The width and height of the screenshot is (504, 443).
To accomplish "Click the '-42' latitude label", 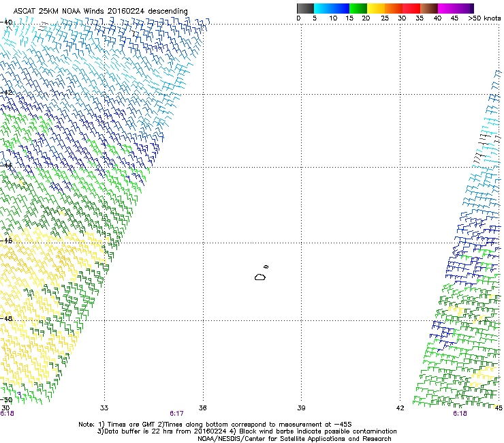I will click(x=6, y=93).
